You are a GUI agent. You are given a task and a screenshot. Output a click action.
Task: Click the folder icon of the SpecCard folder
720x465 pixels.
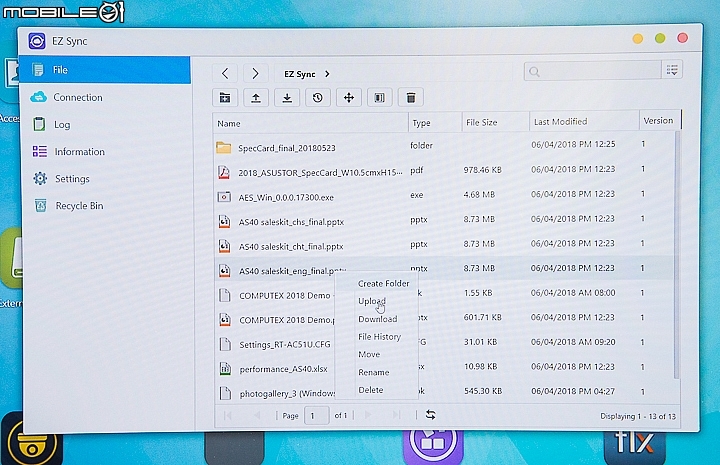coord(224,147)
